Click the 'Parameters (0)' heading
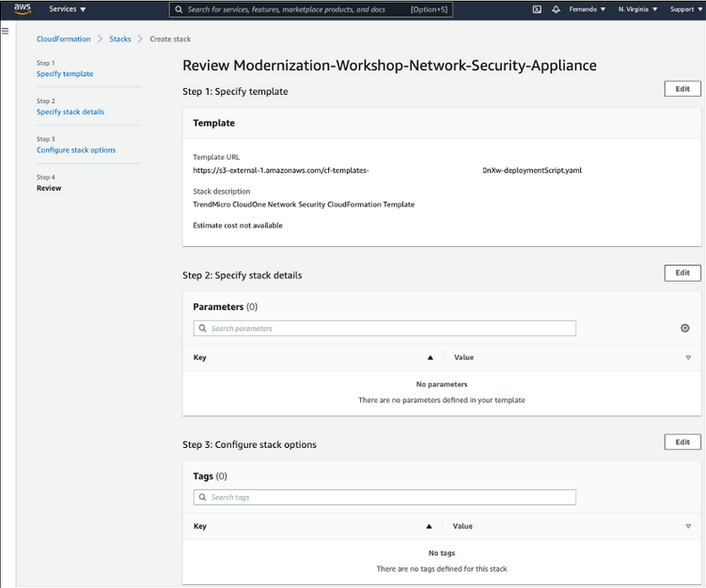The width and height of the screenshot is (706, 588). (x=225, y=307)
